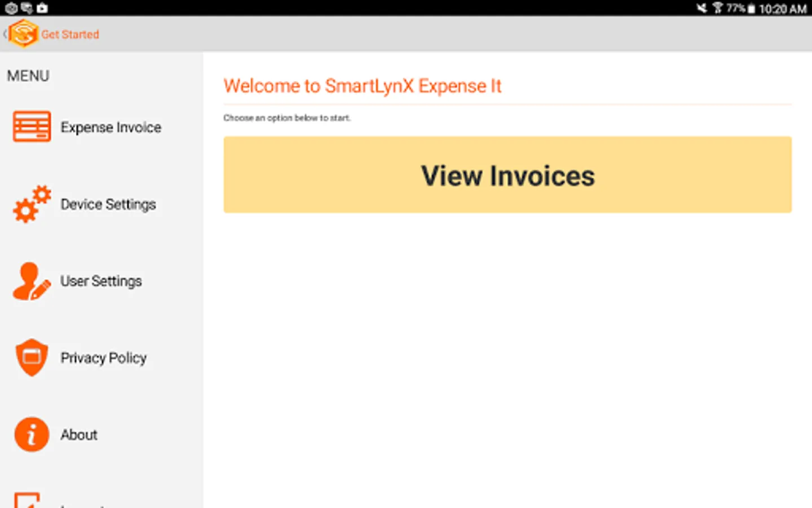Image resolution: width=812 pixels, height=508 pixels.
Task: Tap the back chevron beside the logo
Action: click(5, 34)
